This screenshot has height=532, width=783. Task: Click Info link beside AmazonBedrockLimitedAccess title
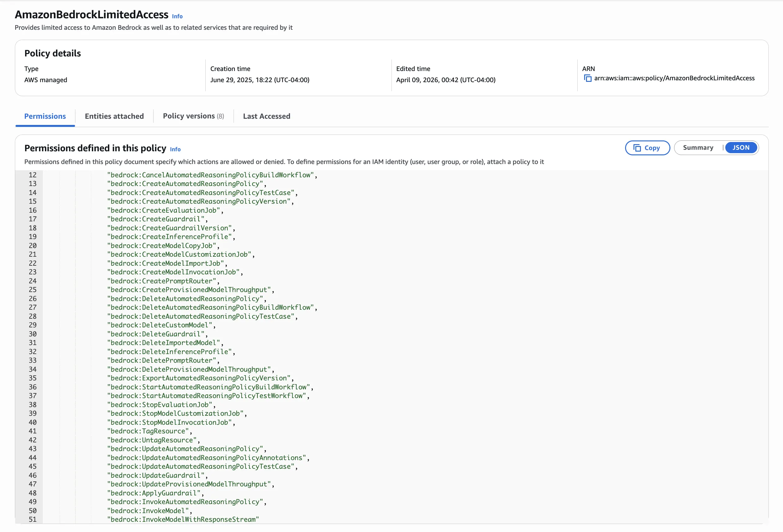click(177, 16)
